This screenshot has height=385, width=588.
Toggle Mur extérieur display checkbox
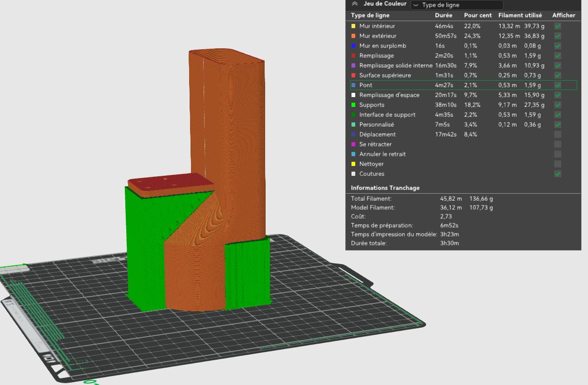pos(557,36)
